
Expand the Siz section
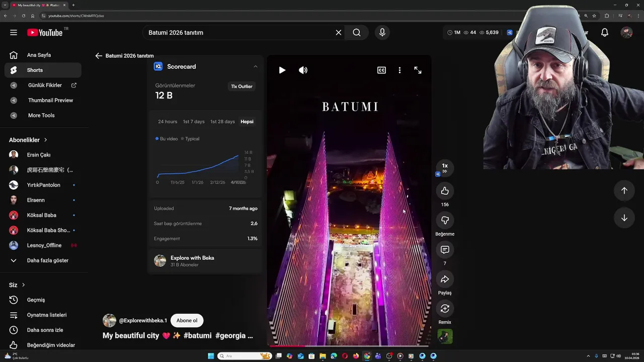pos(17,285)
